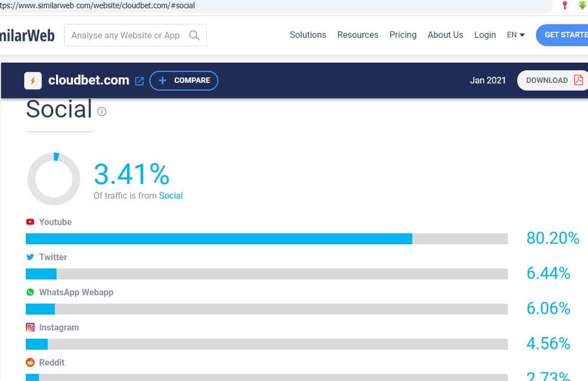Image resolution: width=588 pixels, height=381 pixels.
Task: Click the Social link under 3.41%
Action: point(171,196)
